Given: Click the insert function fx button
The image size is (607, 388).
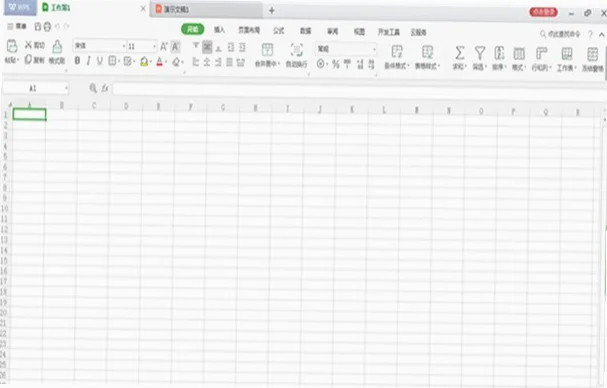Looking at the screenshot, I should pyautogui.click(x=105, y=88).
